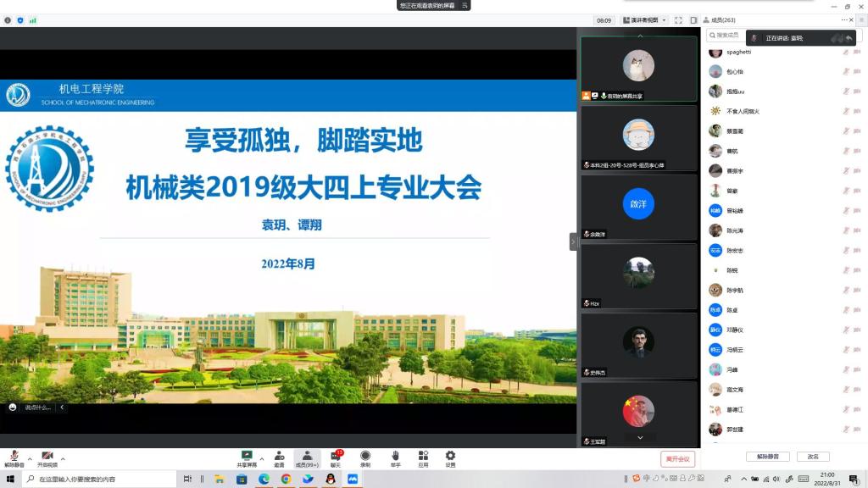Viewport: 868px width, 488px height.
Task: Raise hand using the 举手 icon
Action: click(x=395, y=457)
